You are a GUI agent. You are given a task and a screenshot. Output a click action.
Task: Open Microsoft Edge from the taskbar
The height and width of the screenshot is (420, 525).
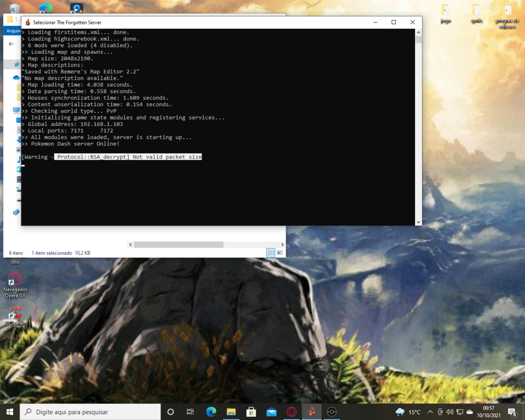pos(211,412)
